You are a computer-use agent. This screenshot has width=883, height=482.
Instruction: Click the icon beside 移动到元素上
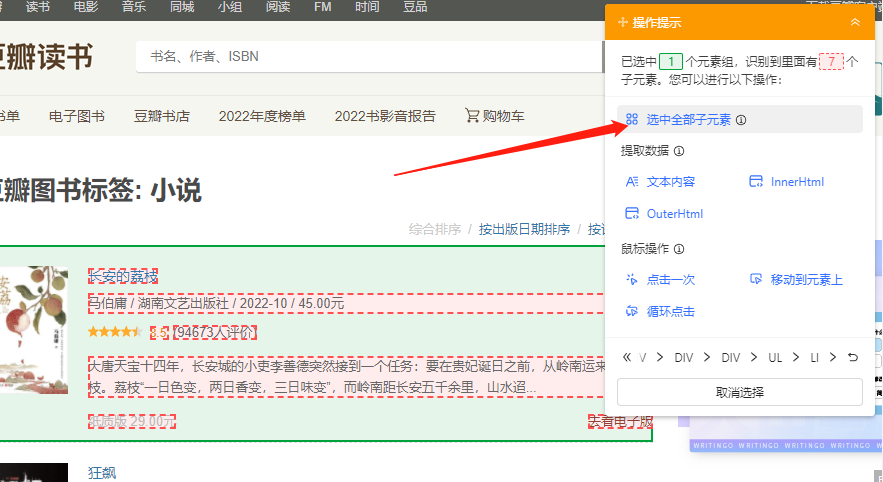756,279
